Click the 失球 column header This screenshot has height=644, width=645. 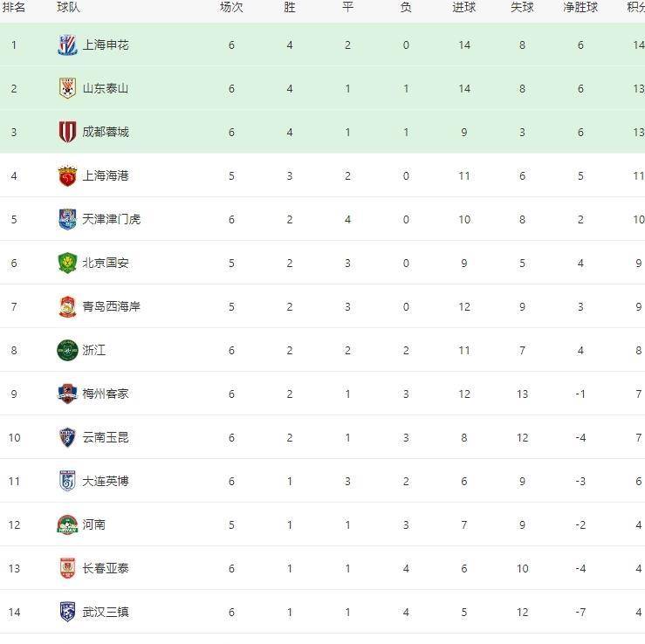point(522,7)
